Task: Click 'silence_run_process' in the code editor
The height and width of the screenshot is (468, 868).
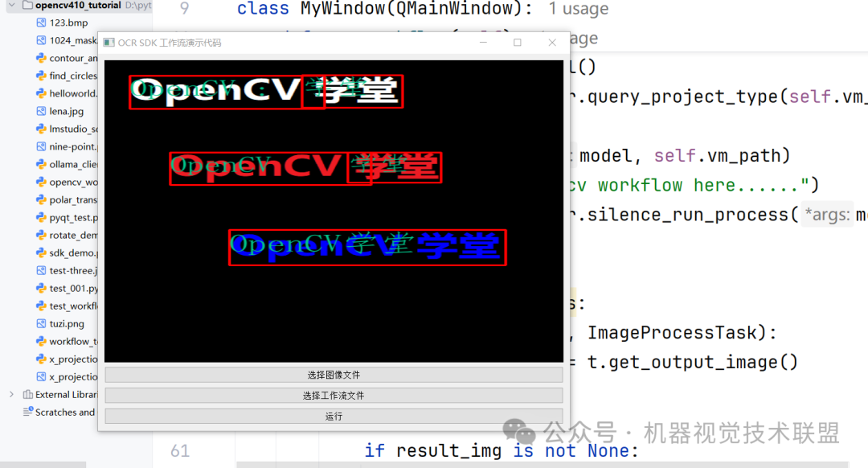Action: (687, 215)
